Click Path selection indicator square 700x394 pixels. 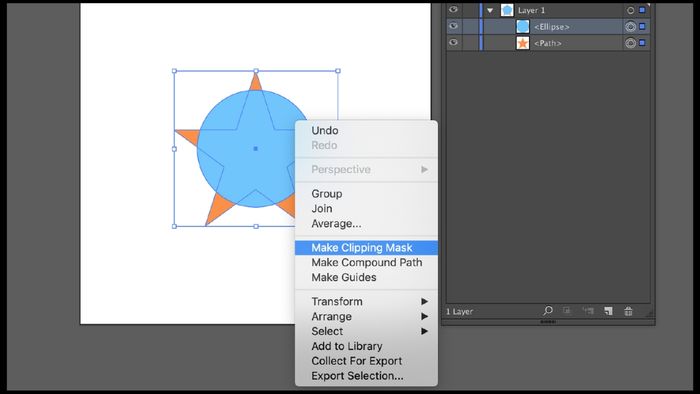pos(642,43)
